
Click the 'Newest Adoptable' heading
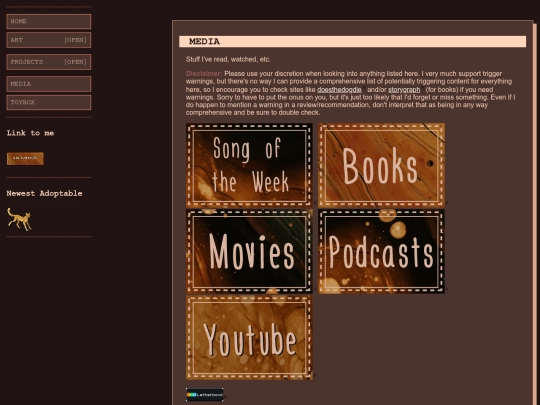tap(44, 194)
